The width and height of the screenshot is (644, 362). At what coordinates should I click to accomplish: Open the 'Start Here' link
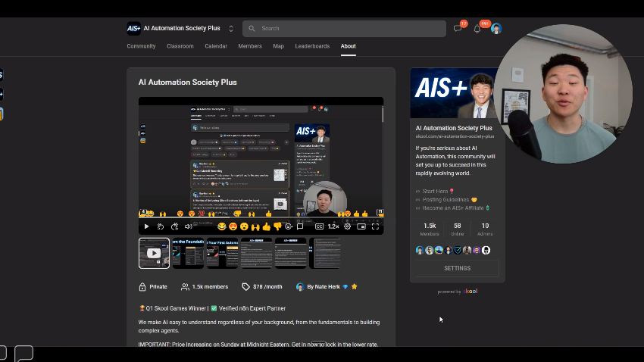tap(435, 192)
